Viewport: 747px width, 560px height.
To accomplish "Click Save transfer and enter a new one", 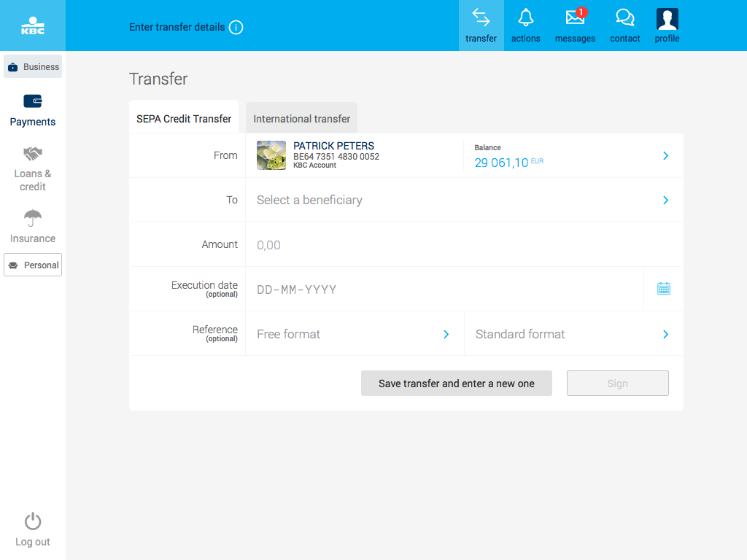I will [x=456, y=383].
